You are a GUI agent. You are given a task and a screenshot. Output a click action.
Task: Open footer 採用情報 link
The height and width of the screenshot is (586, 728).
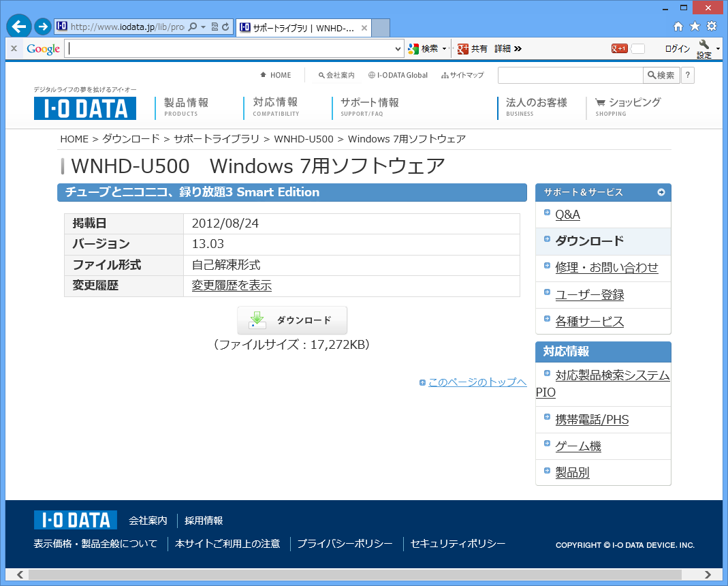pos(204,521)
